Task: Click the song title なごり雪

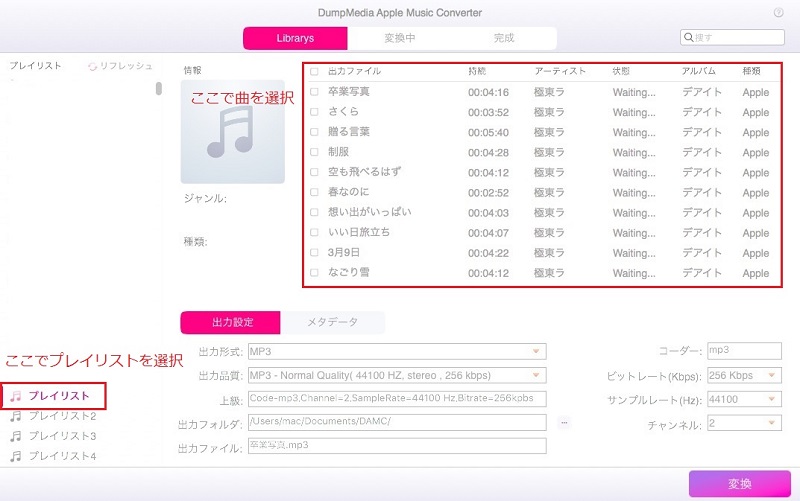Action: click(x=348, y=272)
